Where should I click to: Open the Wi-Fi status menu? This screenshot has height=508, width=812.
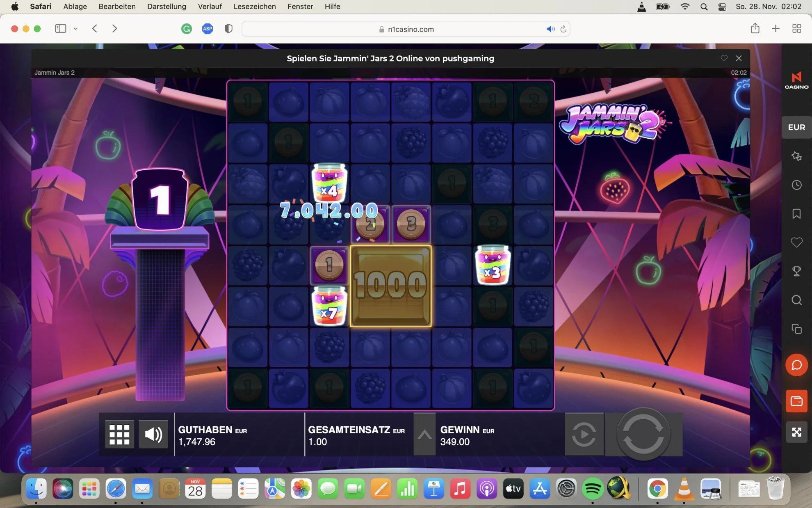[x=684, y=7]
